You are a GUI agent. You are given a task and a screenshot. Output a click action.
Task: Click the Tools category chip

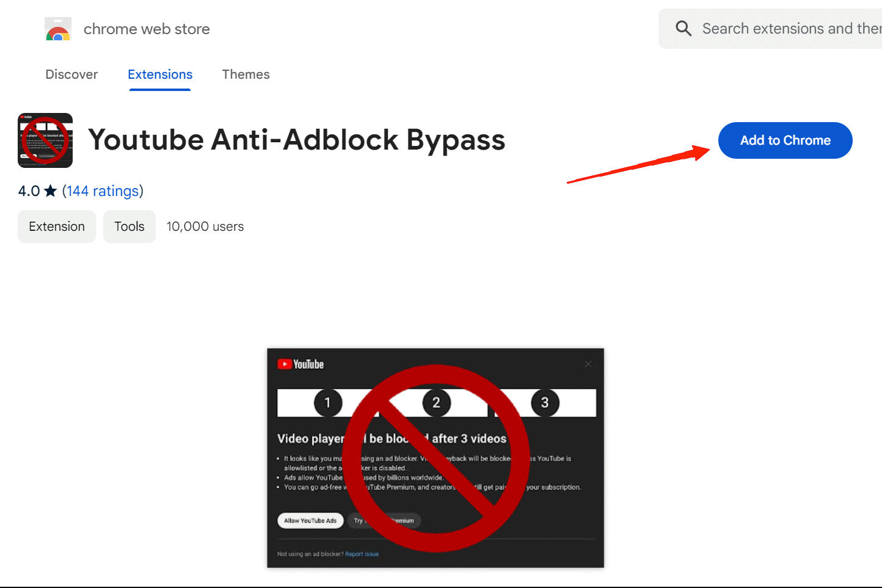coord(129,227)
